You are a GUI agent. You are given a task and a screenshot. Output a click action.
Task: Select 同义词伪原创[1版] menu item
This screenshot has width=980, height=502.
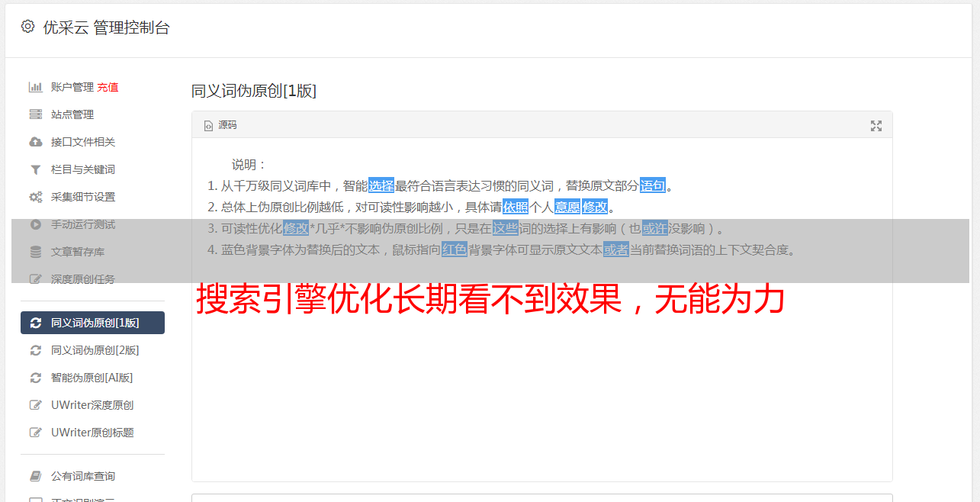(x=92, y=323)
